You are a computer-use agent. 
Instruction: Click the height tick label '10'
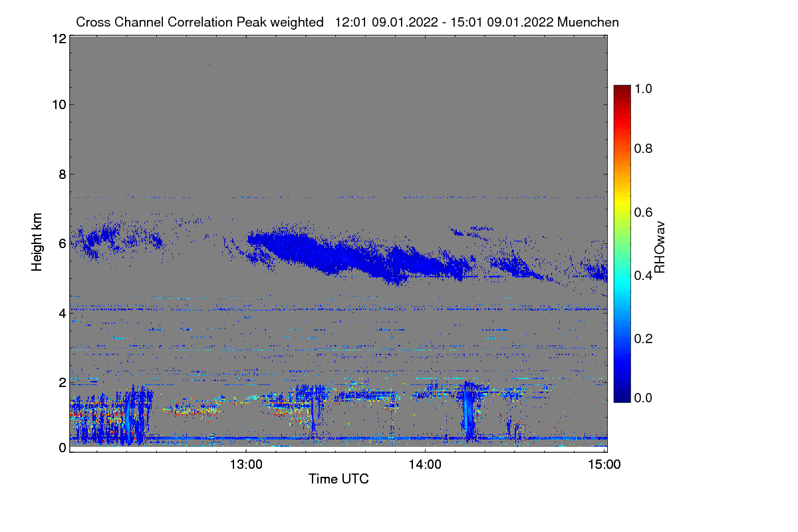click(x=58, y=104)
